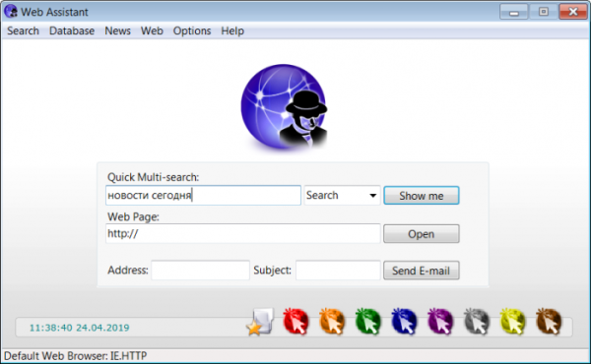Image resolution: width=591 pixels, height=364 pixels.
Task: Click the Send E-mail button
Action: 422,271
